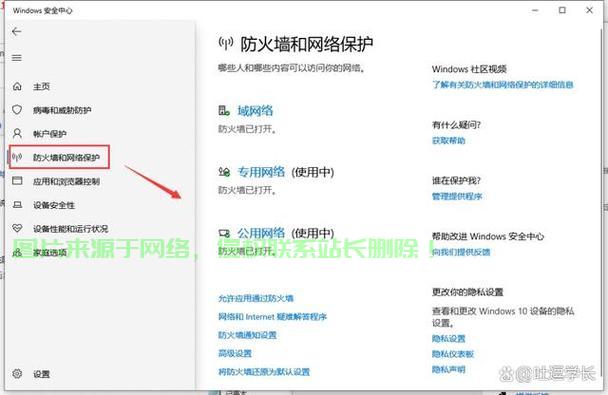Screen dimensions: 608x395
Task: Open the 隐私声明 link
Action: 449,369
